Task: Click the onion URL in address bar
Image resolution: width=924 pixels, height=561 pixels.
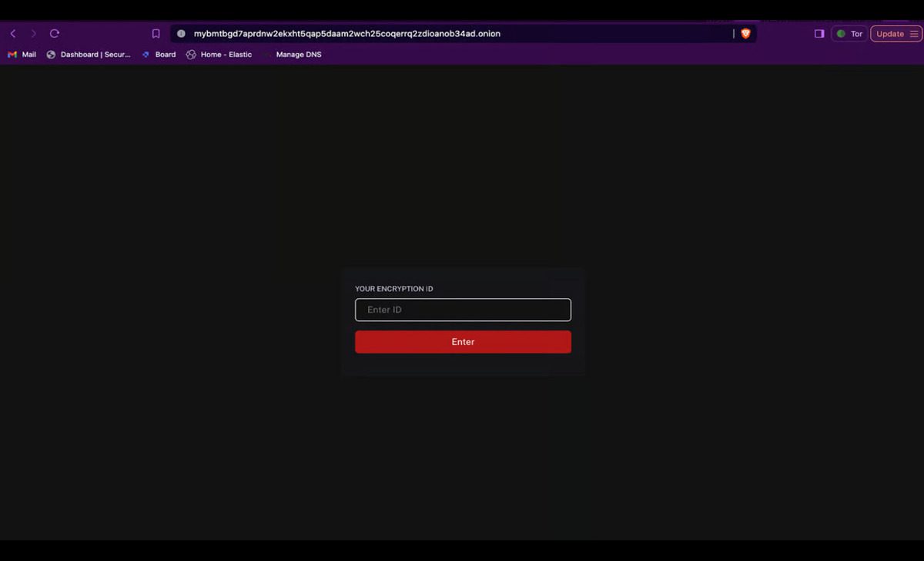Action: (346, 34)
